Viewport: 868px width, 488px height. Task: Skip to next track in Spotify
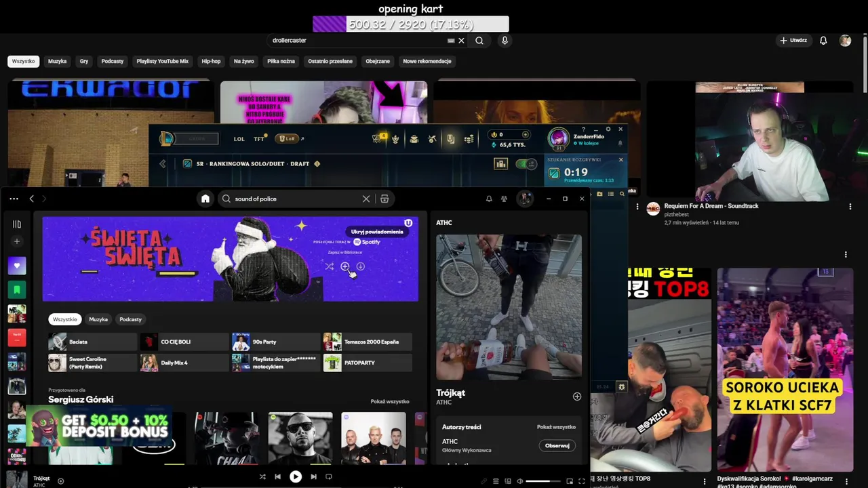pyautogui.click(x=313, y=476)
